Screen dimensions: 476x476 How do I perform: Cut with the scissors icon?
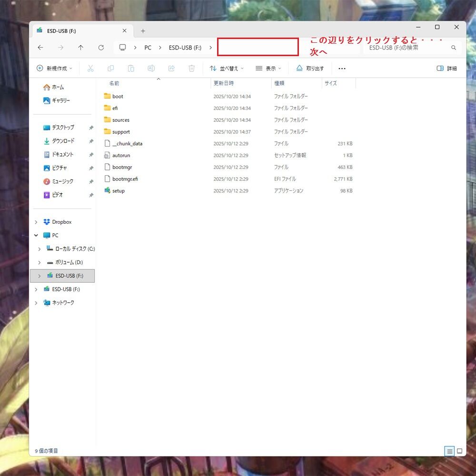pos(90,68)
